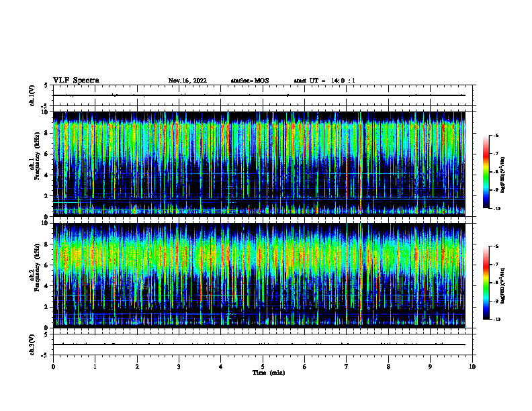
Task: Click the "2" kHz tick of the ch.2 spectrogram
Action: point(46,307)
